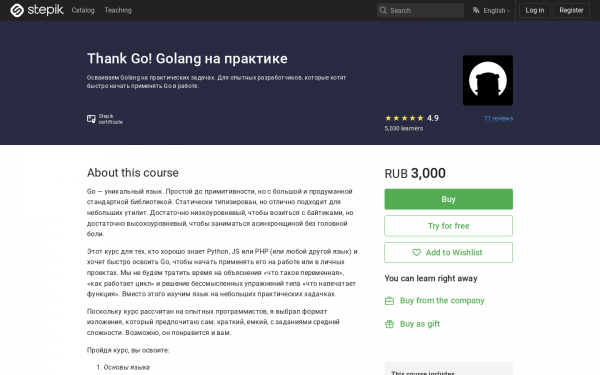Open the Teaching menu
Image resolution: width=600 pixels, height=375 pixels.
tap(118, 10)
